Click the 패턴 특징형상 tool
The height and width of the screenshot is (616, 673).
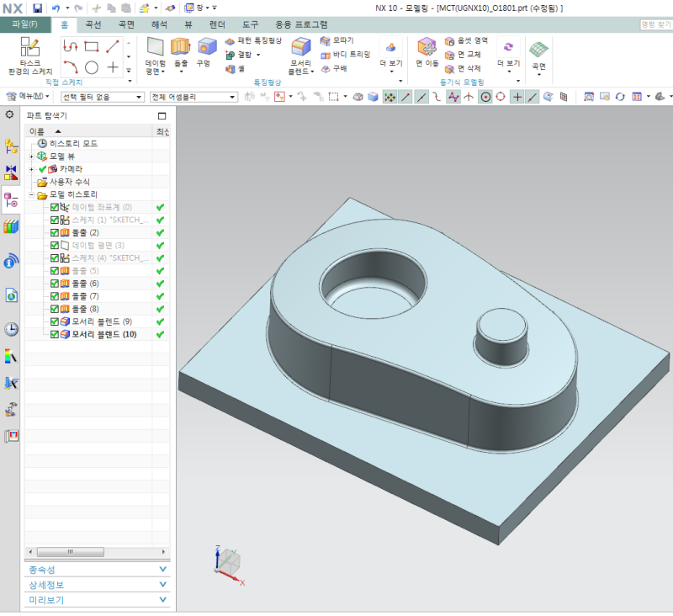pyautogui.click(x=253, y=40)
